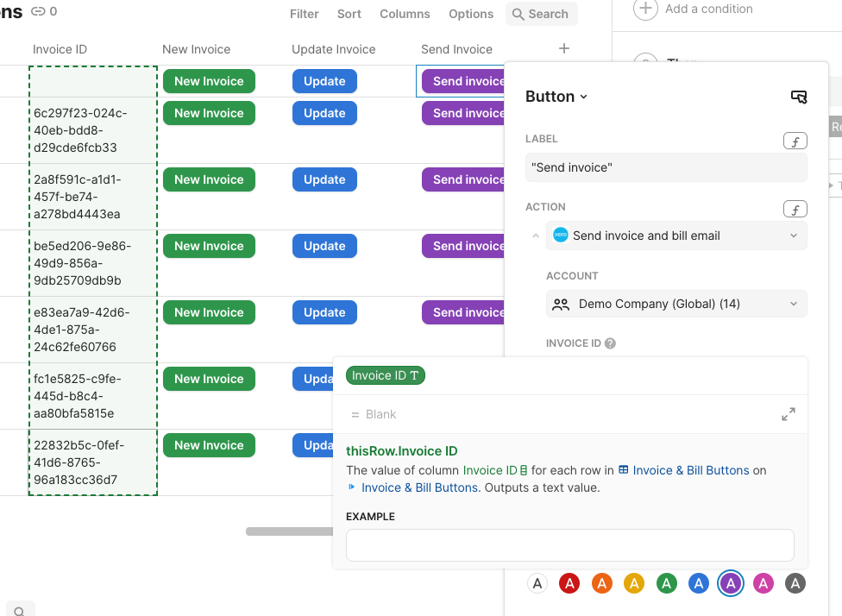Click Update button in row 6c297f23
Viewport: 842px width, 616px height.
(x=324, y=113)
